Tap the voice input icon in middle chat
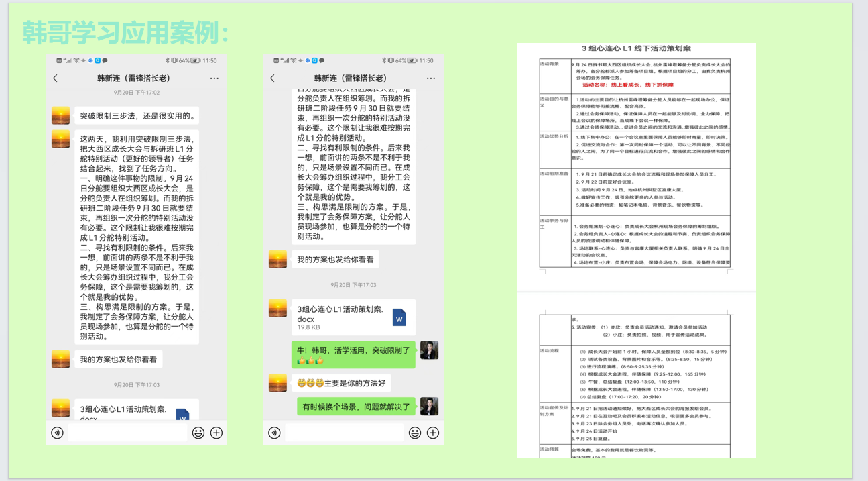This screenshot has height=481, width=868. pos(275,433)
